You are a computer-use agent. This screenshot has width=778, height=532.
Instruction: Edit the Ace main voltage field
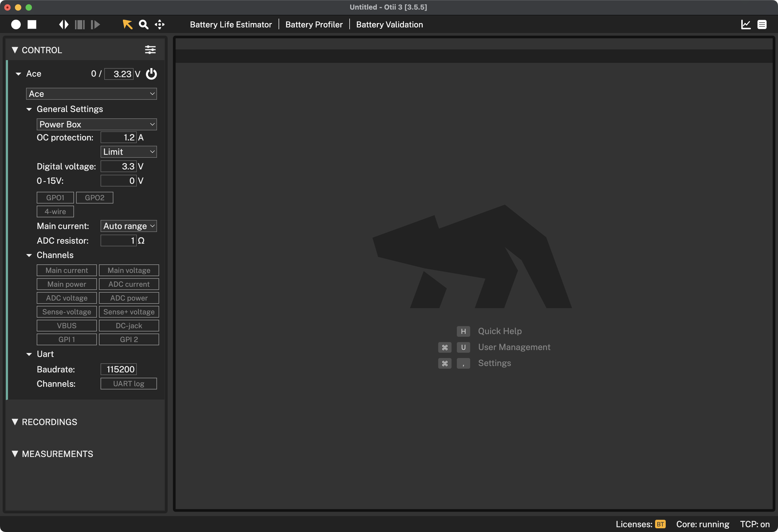point(119,74)
